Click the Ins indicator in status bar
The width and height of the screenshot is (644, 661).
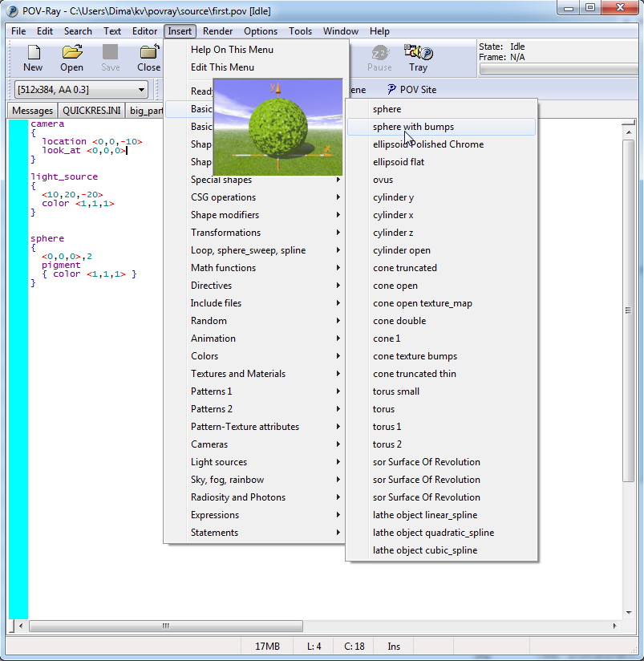(394, 647)
